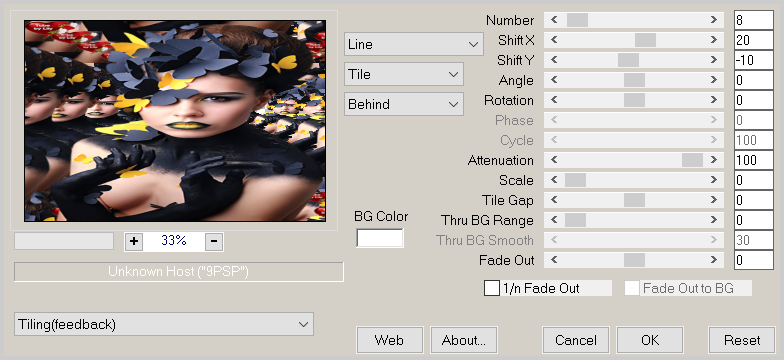
Task: Click the BG Color white swatch
Action: pos(380,238)
